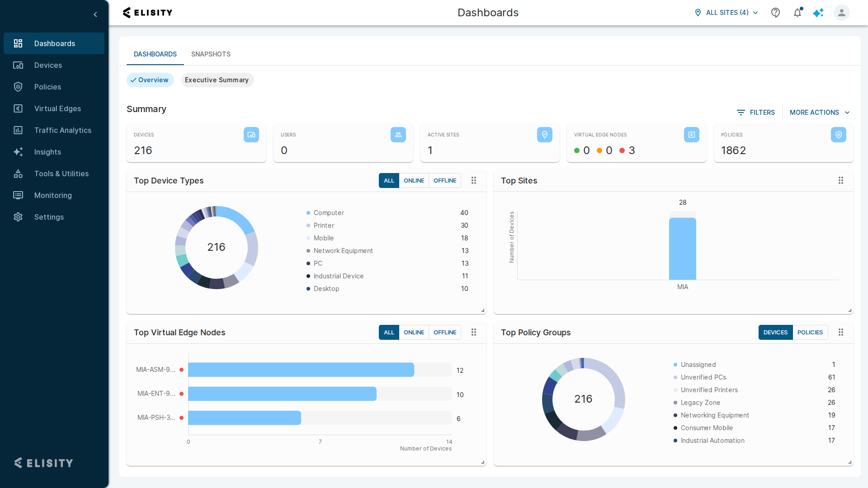Switch Top Virtual Edge Nodes to Offline
This screenshot has height=488, width=868.
(445, 332)
